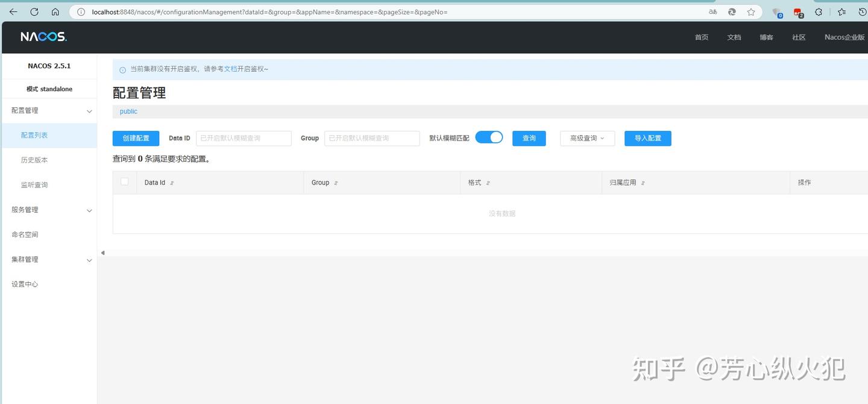Screen dimensions: 868x404
Task: Click the Nacos logo in the top bar
Action: (42, 36)
